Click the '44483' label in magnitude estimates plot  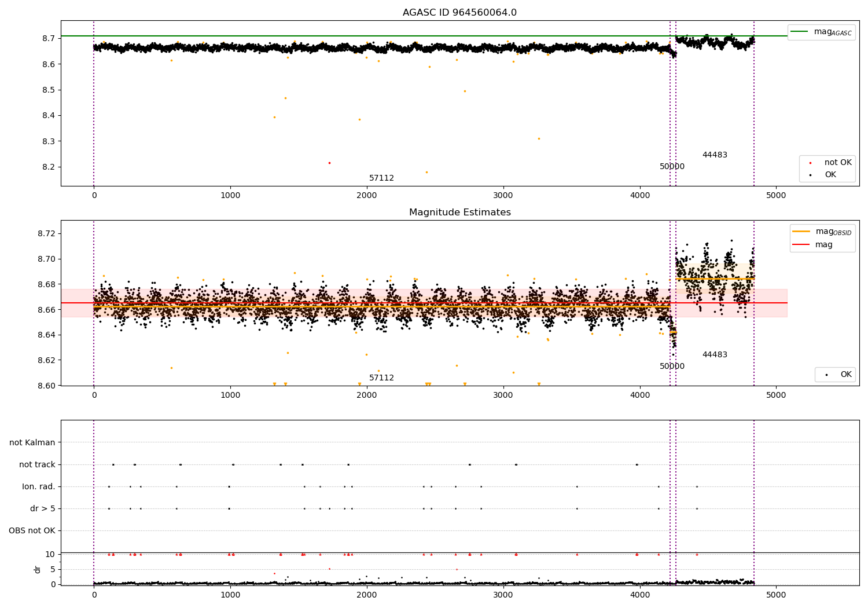[715, 355]
